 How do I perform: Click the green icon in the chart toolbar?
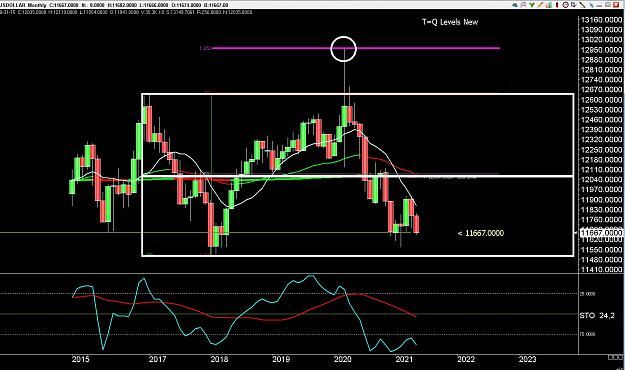tap(532, 5)
